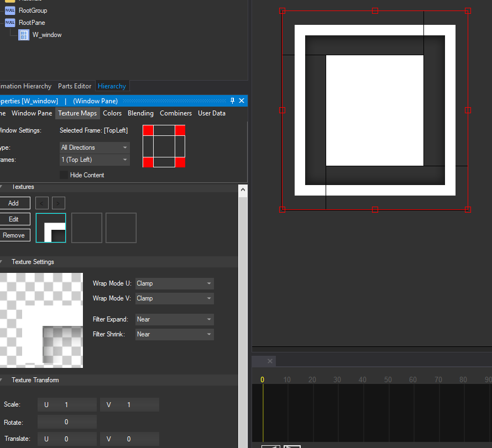Pin the Properties panel
Viewport: 492px width, 448px height.
tap(233, 101)
